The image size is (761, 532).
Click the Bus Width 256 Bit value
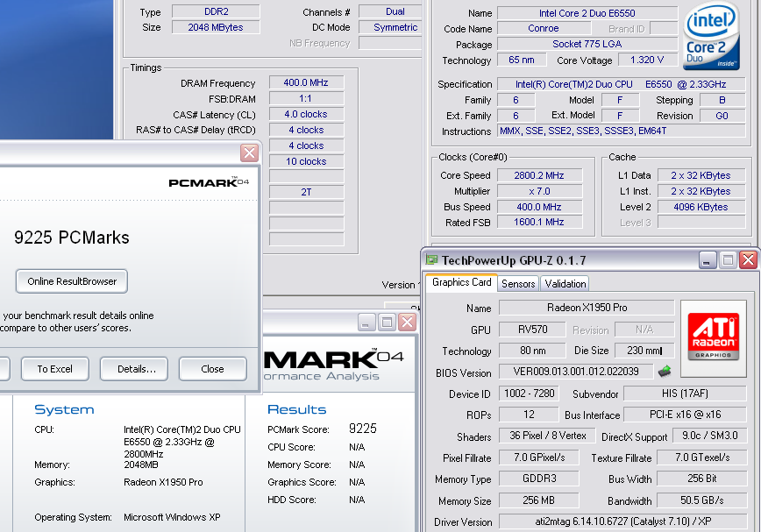click(701, 479)
